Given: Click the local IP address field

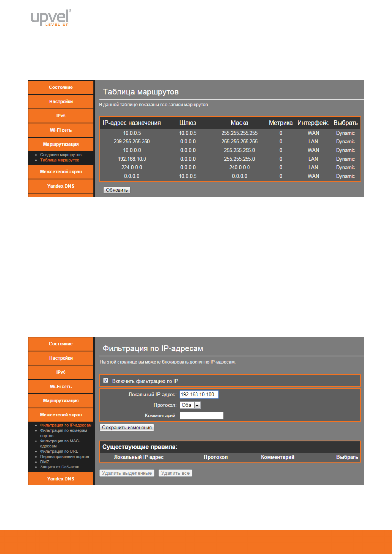Looking at the screenshot, I should tap(199, 395).
